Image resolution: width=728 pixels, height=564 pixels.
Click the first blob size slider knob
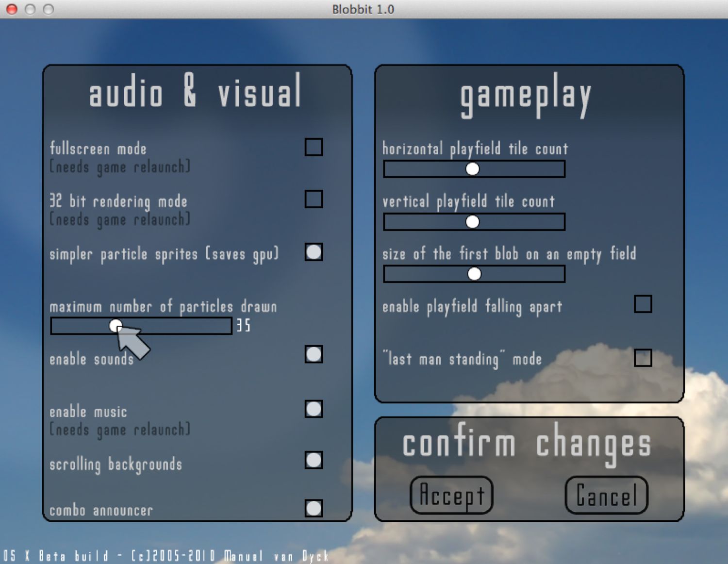click(x=474, y=274)
